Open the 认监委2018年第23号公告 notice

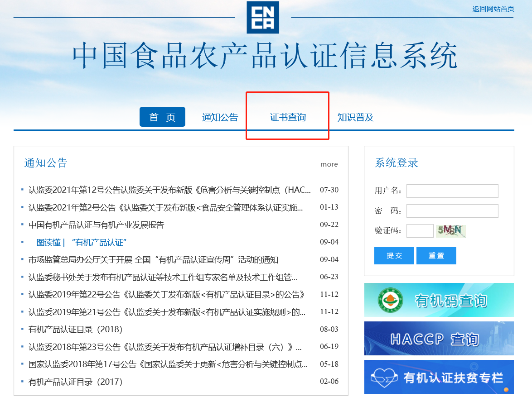tap(165, 347)
